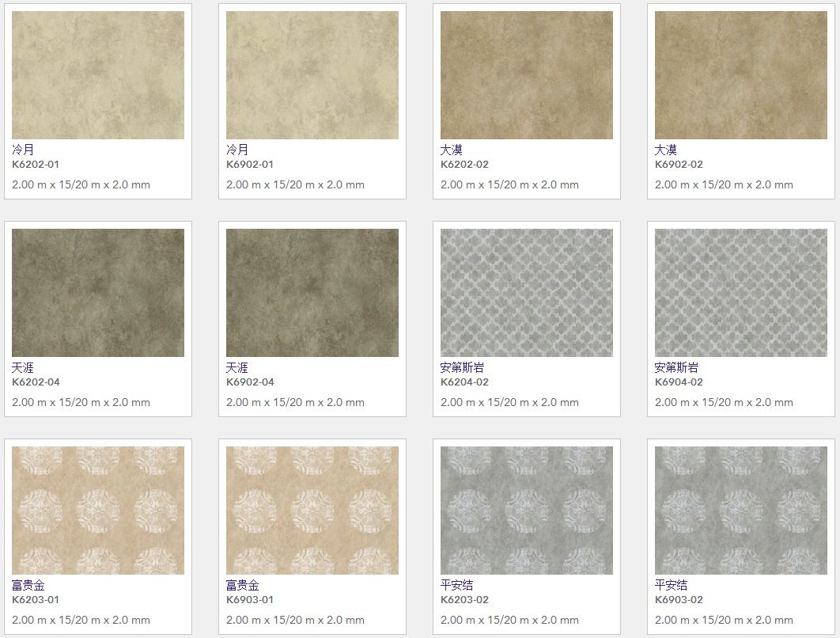
Task: Open the K6202-04 天涯 swatch image
Action: tap(98, 293)
